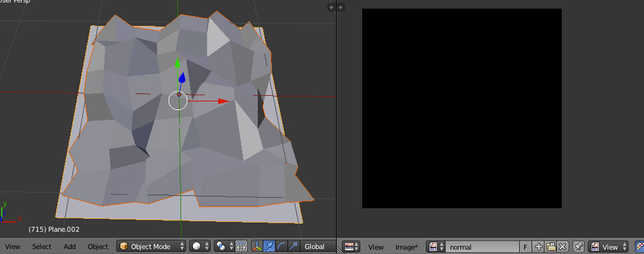This screenshot has width=644, height=254.
Task: Open the Object menu
Action: 98,247
